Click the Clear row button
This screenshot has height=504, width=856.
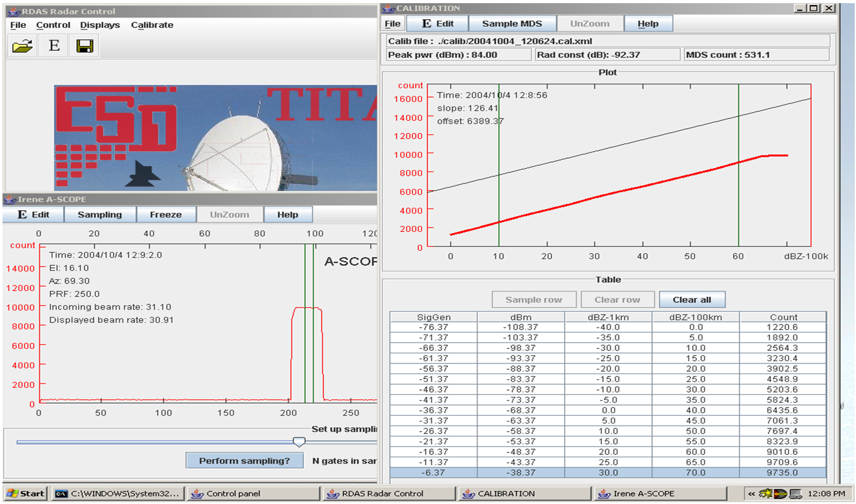(617, 299)
